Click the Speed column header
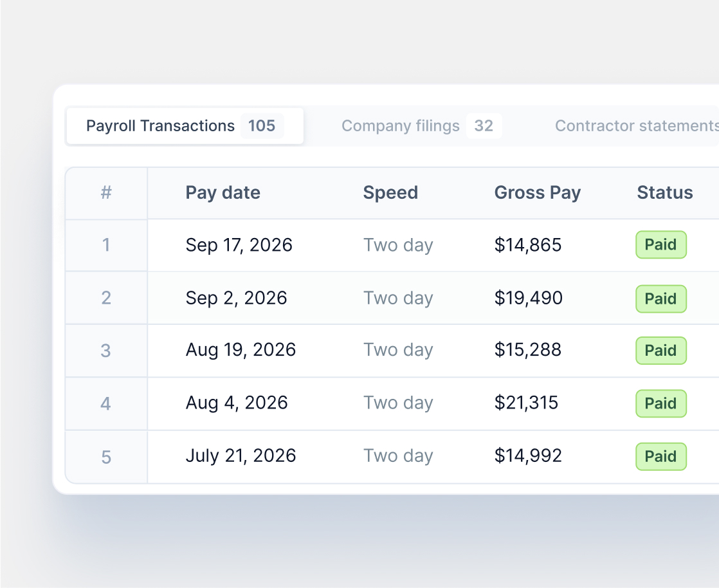The width and height of the screenshot is (719, 588). coord(390,192)
